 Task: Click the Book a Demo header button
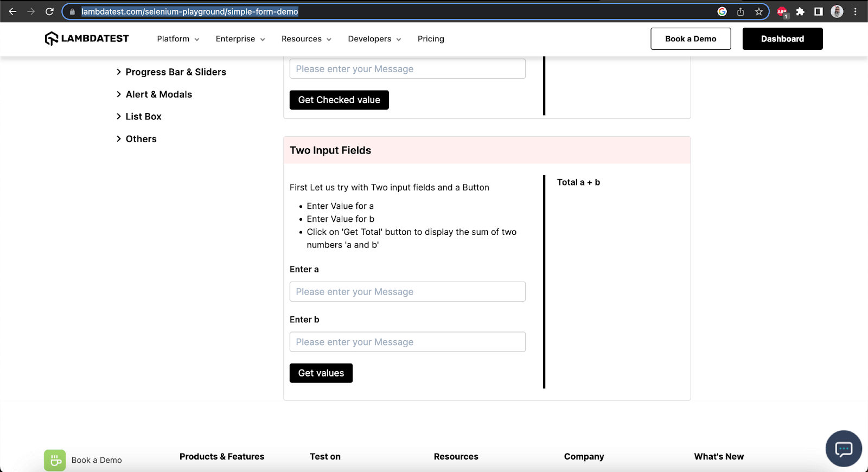click(x=691, y=39)
